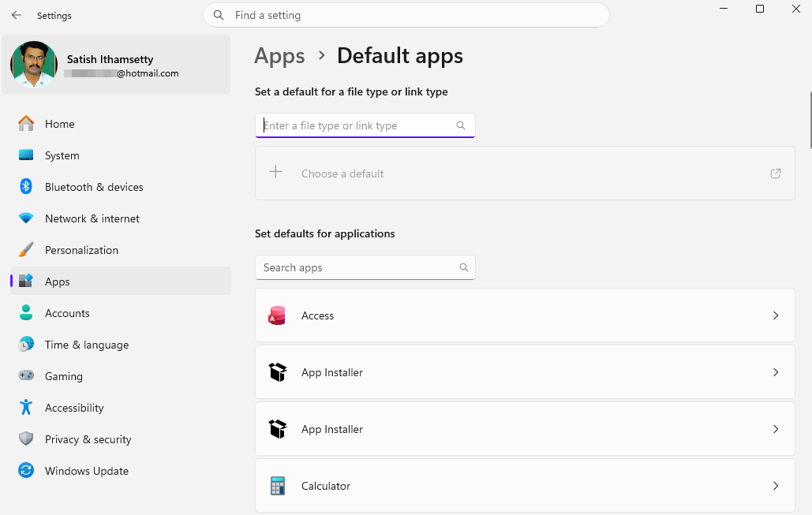Click the Accessibility figure icon
This screenshot has width=812, height=515.
(x=26, y=407)
